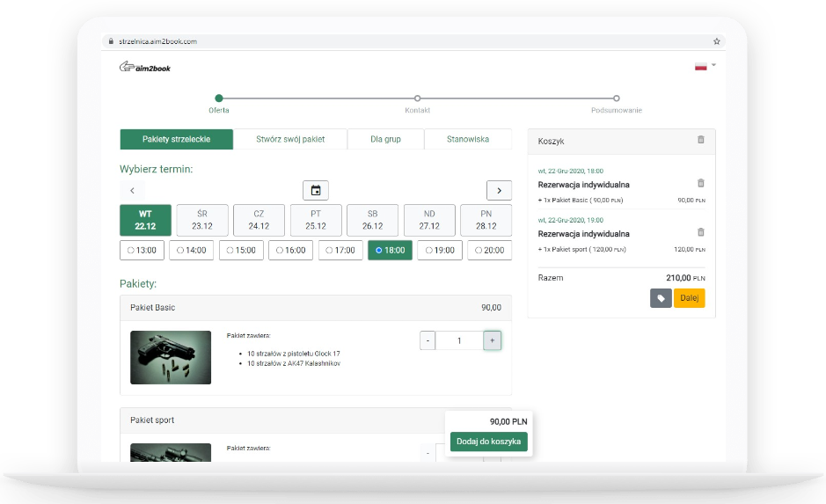Click the Pakiet Basic header
826x504 pixels.
coord(316,308)
